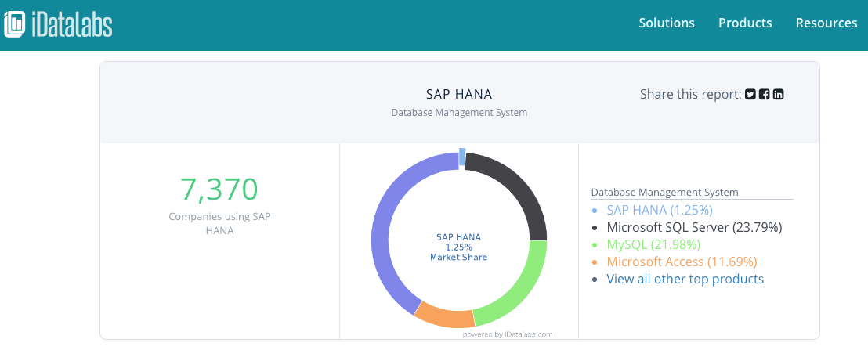Select Microsoft Access (11.69%) legend entry

point(682,262)
